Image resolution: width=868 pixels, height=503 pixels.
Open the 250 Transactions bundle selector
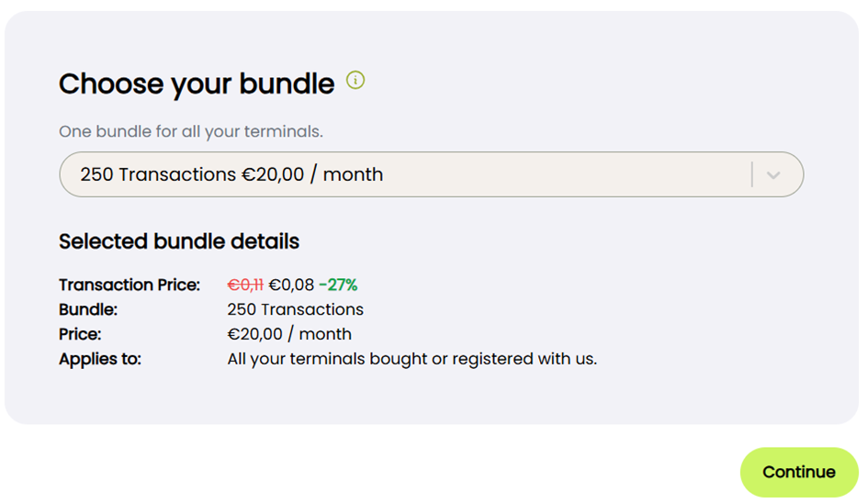431,174
